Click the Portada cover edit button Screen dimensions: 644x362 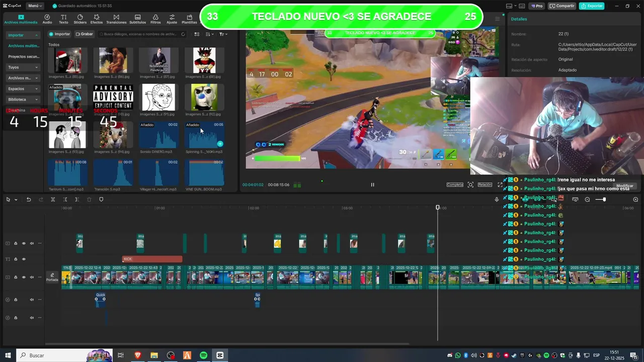tap(52, 278)
